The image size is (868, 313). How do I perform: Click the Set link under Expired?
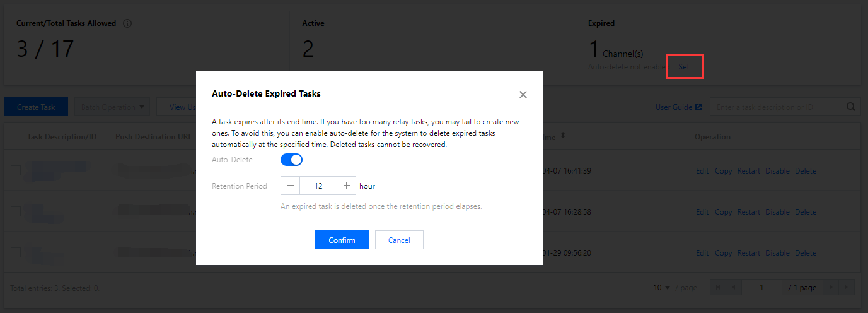click(684, 66)
